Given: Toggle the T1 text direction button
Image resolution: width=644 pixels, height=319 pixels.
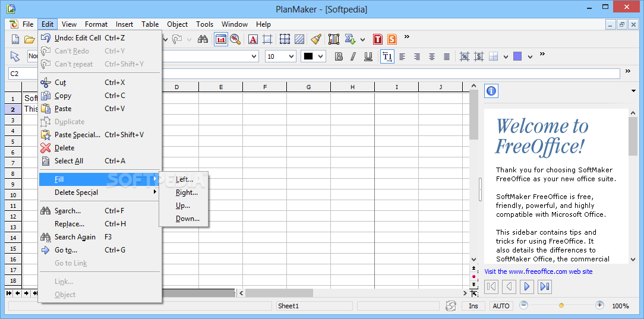Looking at the screenshot, I should click(387, 56).
